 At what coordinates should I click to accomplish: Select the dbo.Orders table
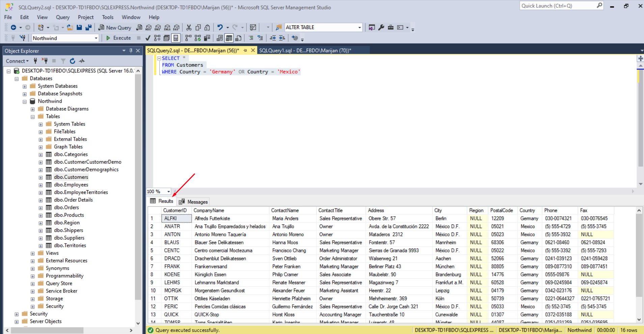66,207
